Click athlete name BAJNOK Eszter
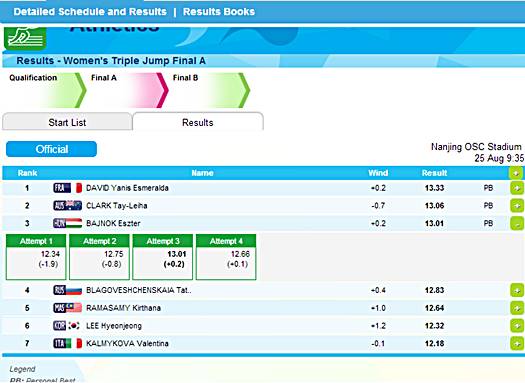Screen dimensions: 525x383 click(x=113, y=223)
